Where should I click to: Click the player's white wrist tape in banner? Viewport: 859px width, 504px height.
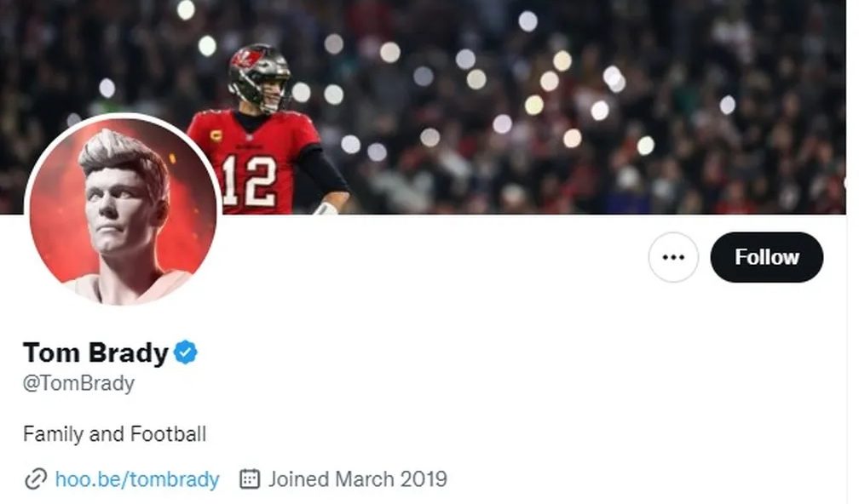(x=326, y=208)
